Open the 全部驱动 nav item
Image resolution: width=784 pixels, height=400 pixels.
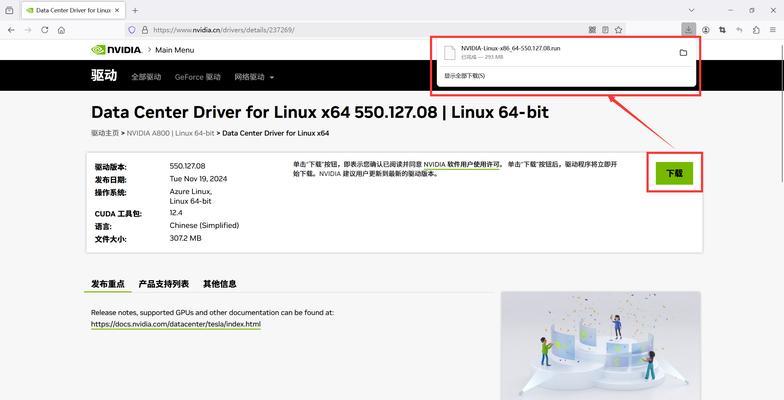click(x=146, y=77)
